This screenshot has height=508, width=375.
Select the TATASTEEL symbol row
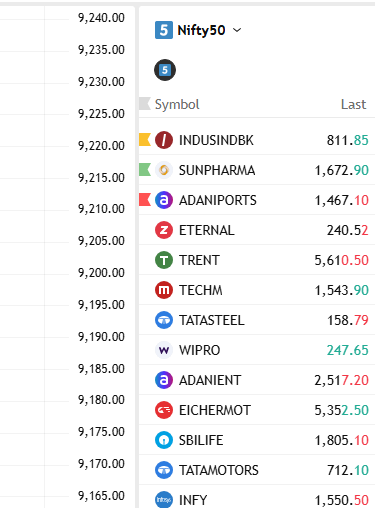[257, 320]
